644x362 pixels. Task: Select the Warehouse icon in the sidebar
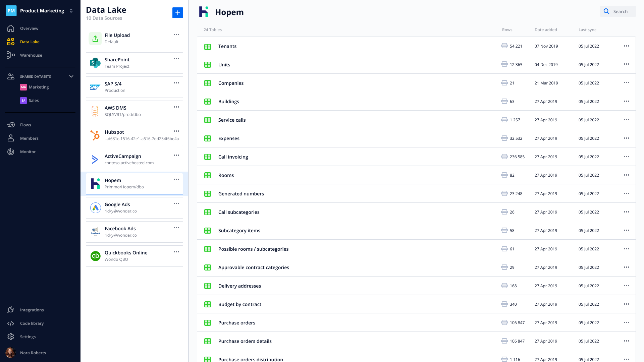coord(10,55)
